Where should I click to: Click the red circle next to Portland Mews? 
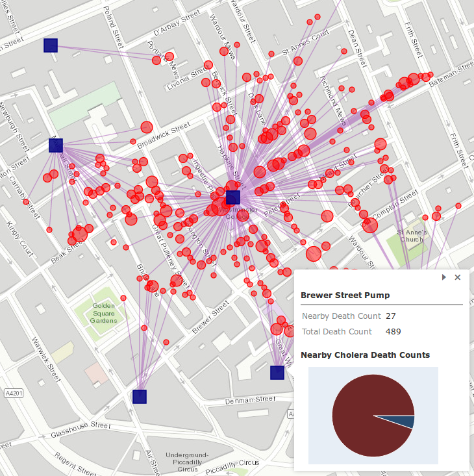point(169,56)
